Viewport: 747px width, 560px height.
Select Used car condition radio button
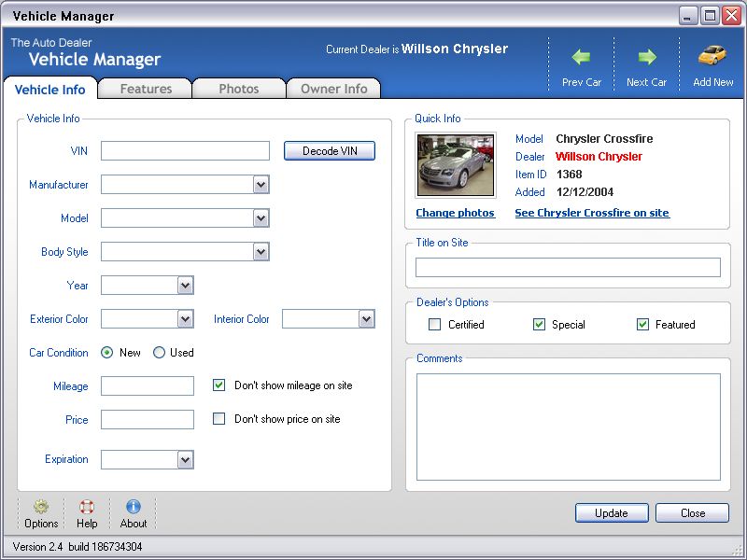point(159,353)
